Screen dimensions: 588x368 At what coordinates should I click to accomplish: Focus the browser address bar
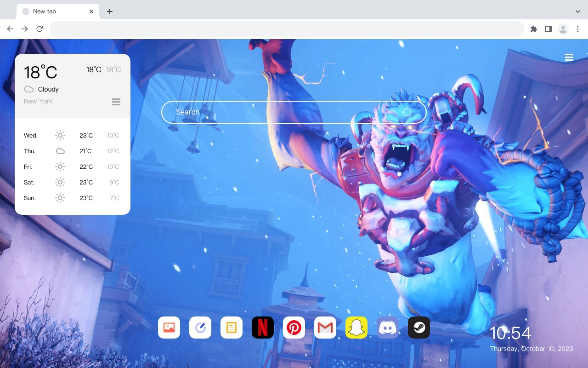[x=287, y=29]
